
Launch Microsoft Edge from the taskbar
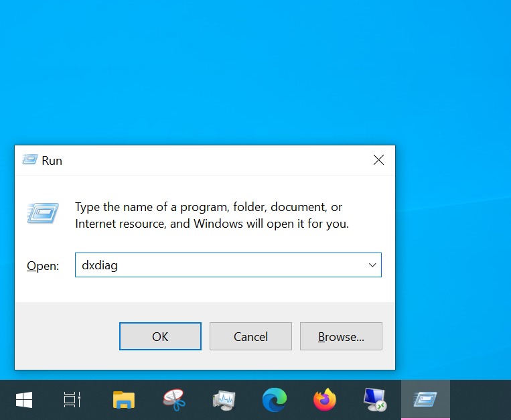(275, 400)
